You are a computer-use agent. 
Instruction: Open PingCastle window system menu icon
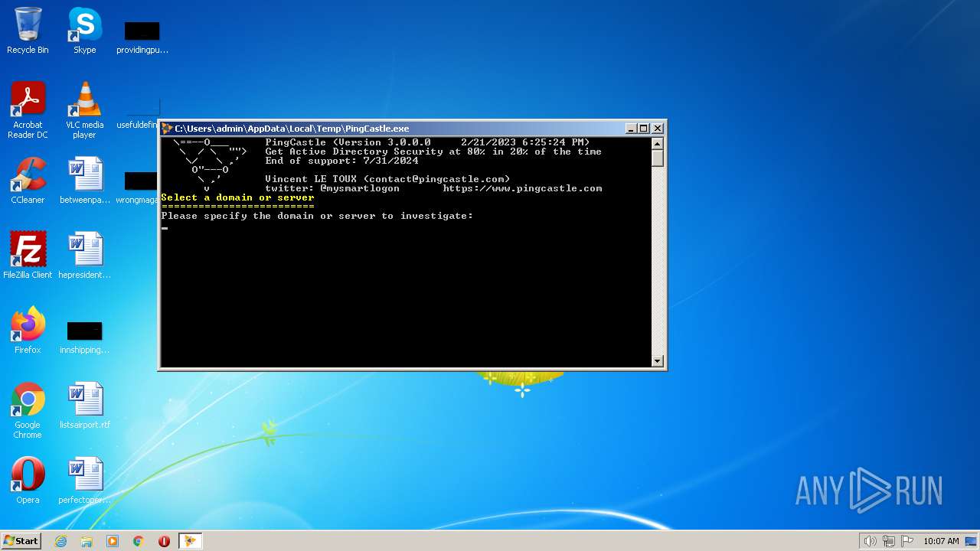(x=167, y=129)
